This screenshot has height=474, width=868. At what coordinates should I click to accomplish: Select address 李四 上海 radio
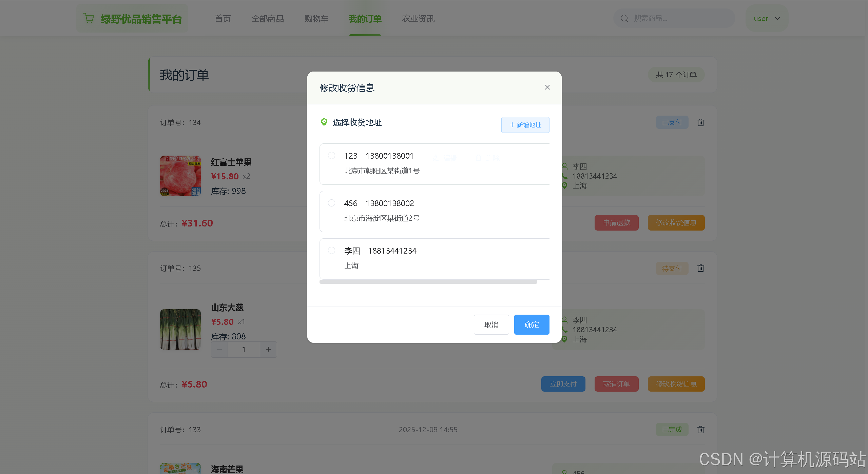[x=331, y=251]
